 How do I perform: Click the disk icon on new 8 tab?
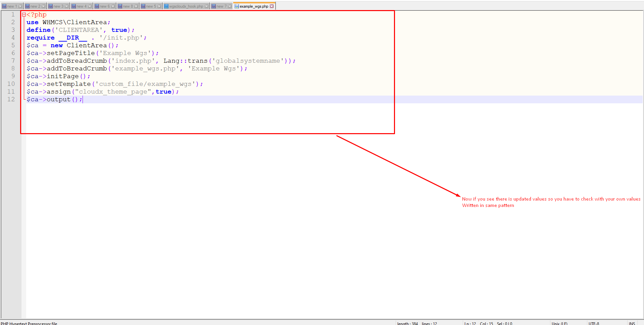[x=120, y=6]
